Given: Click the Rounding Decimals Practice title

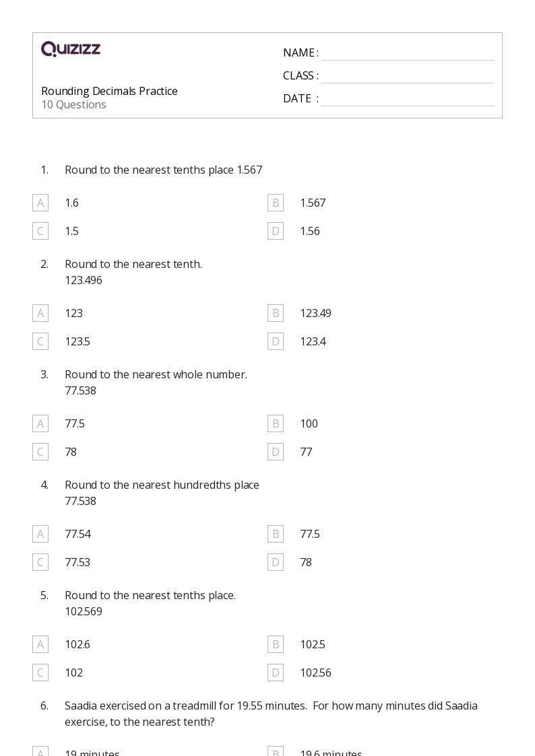Looking at the screenshot, I should point(110,91).
